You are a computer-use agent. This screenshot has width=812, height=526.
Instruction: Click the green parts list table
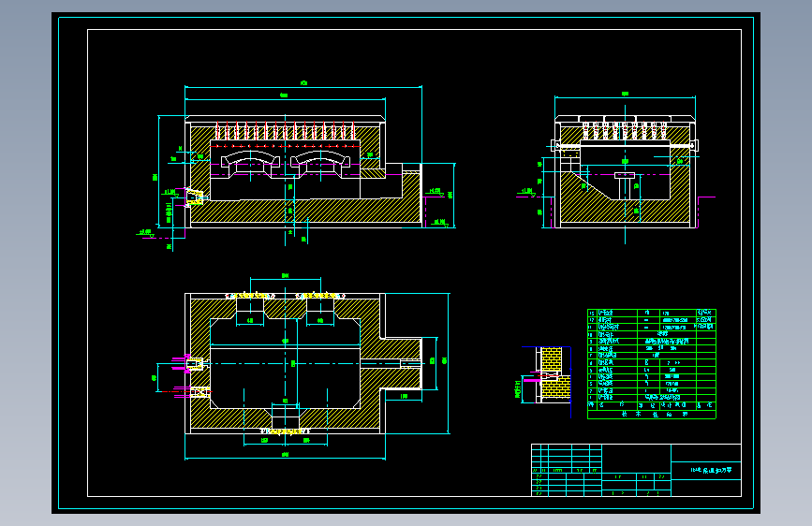pos(652,364)
